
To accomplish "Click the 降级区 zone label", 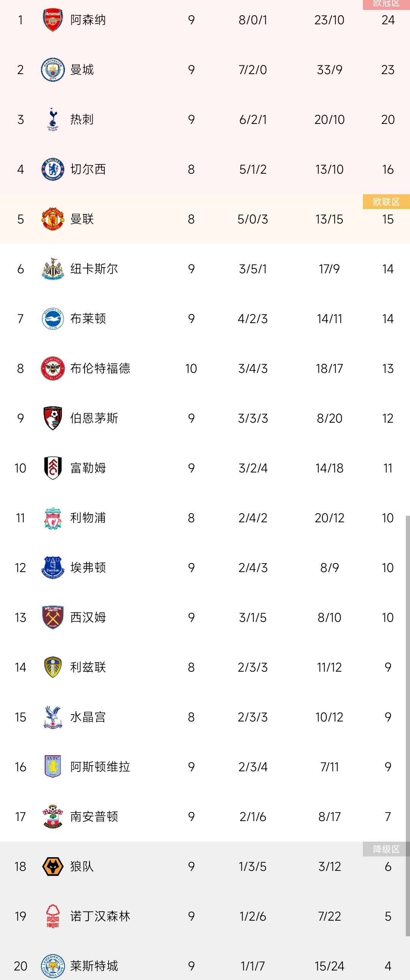I will pos(386,849).
